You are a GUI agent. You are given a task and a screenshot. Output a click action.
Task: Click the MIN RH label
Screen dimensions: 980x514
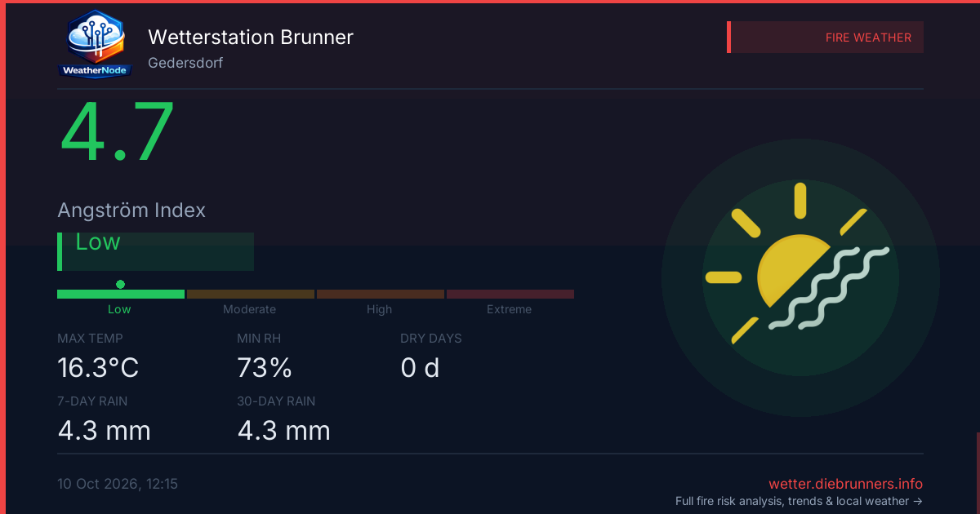click(260, 339)
